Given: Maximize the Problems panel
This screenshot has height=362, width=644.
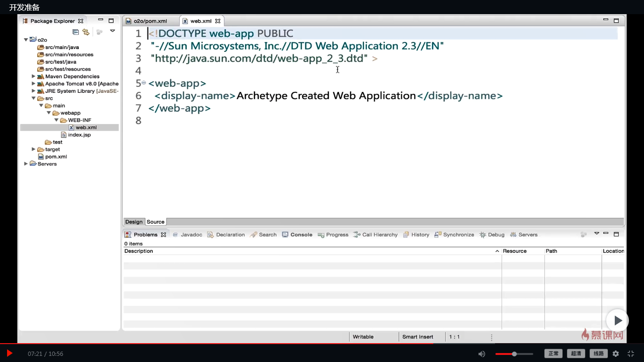Looking at the screenshot, I should 616,234.
